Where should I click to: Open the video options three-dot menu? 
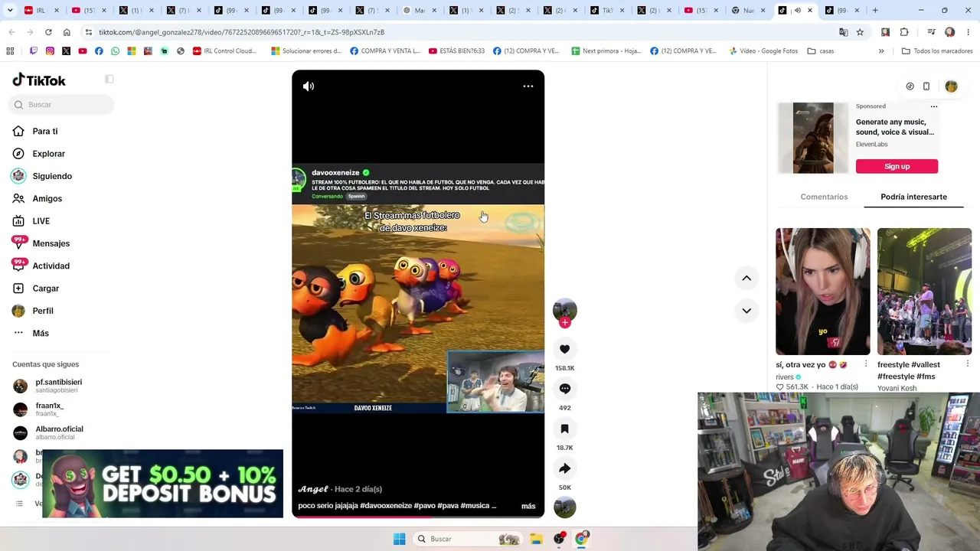pos(528,86)
